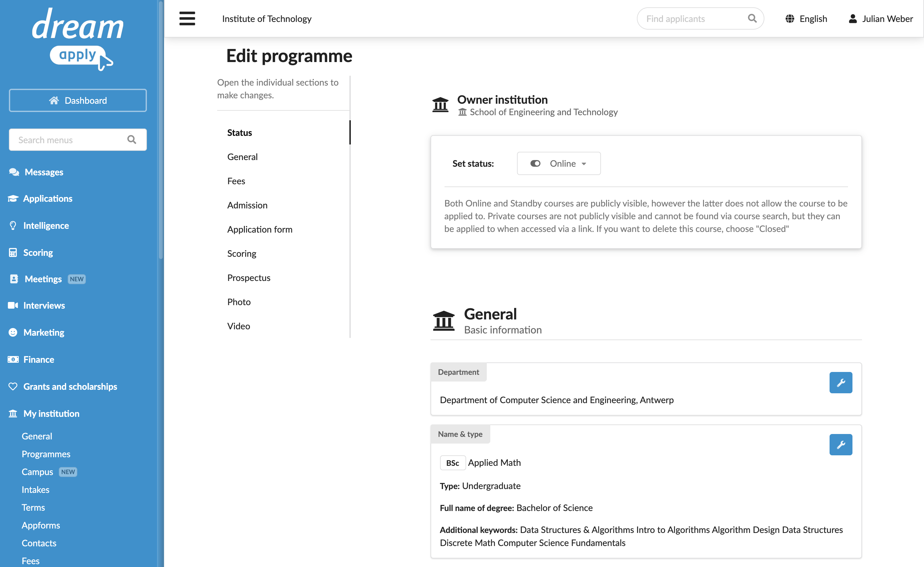Jump to the Prospectus section
The height and width of the screenshot is (567, 924).
click(x=249, y=278)
